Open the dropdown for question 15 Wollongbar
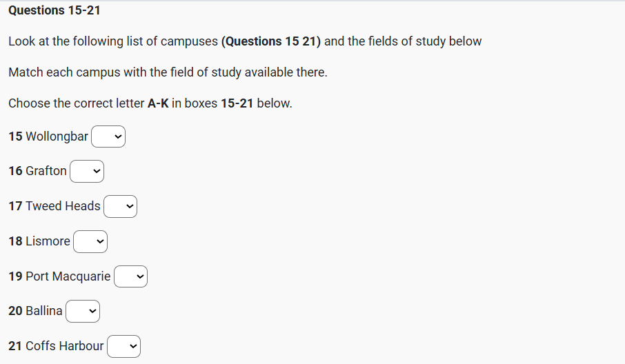This screenshot has height=364, width=625. 108,136
